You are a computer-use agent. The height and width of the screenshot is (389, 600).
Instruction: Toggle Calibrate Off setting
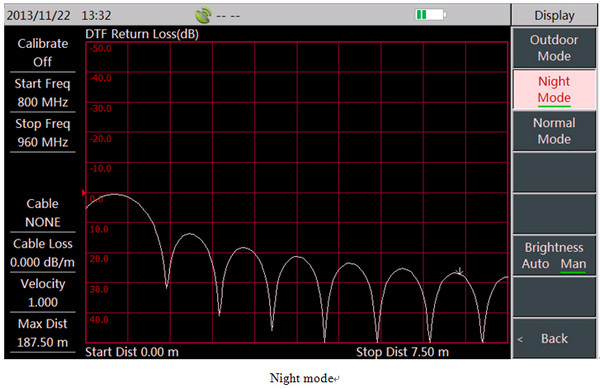pyautogui.click(x=42, y=52)
